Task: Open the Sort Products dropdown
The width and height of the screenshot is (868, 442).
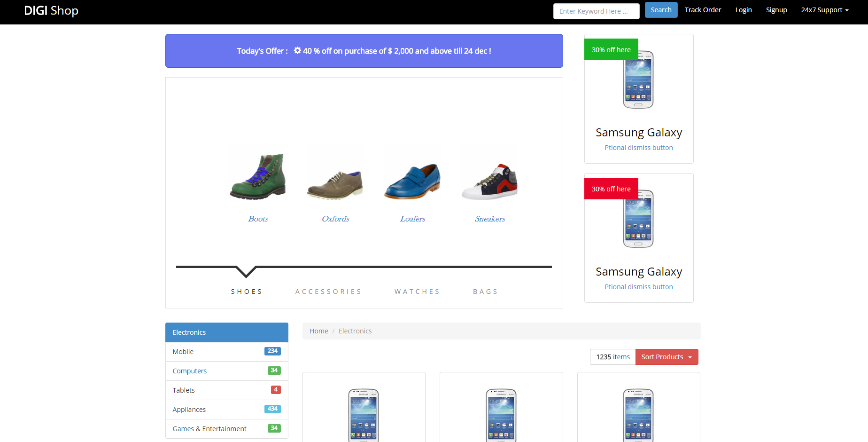Action: coord(666,357)
